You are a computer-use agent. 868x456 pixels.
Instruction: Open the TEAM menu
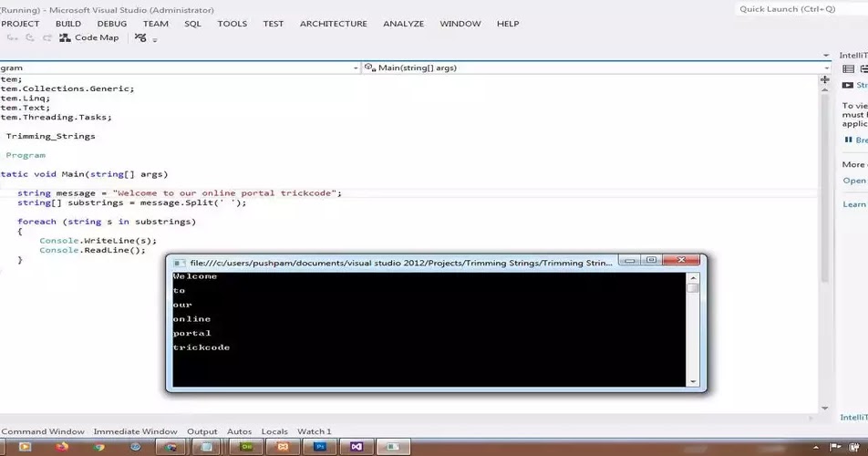click(156, 24)
